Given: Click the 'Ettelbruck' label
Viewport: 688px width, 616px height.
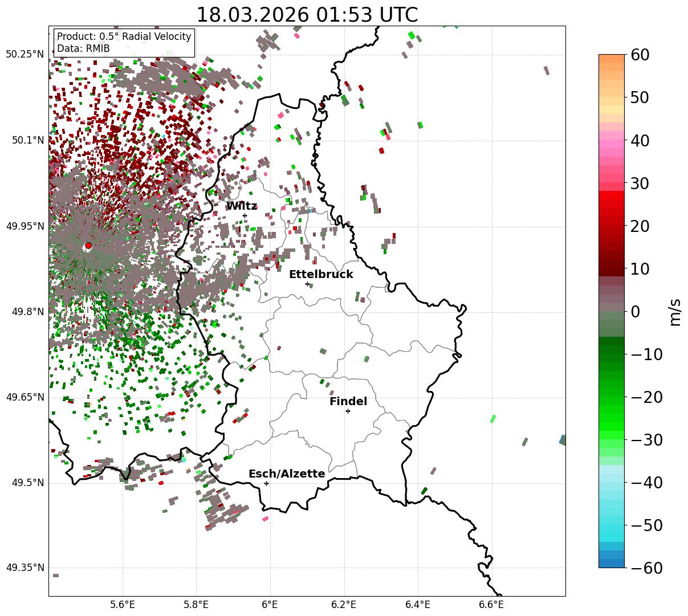Looking at the screenshot, I should click(321, 275).
